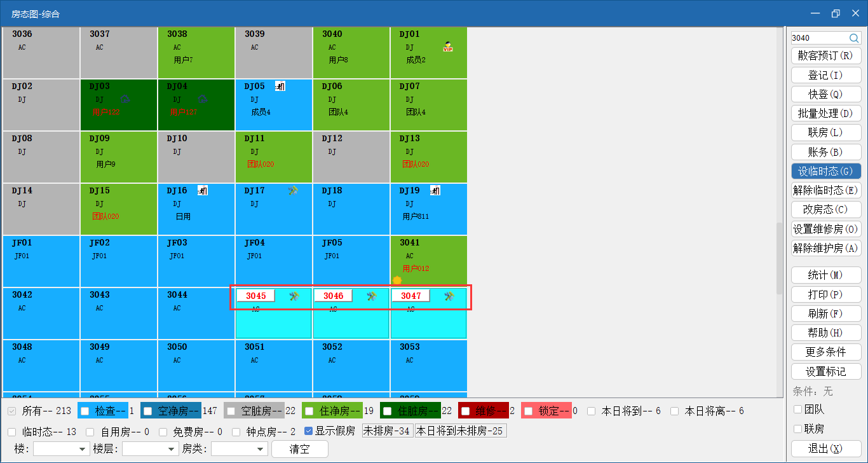The image size is (868, 463).
Task: Click the 联房(L) button
Action: 826,132
